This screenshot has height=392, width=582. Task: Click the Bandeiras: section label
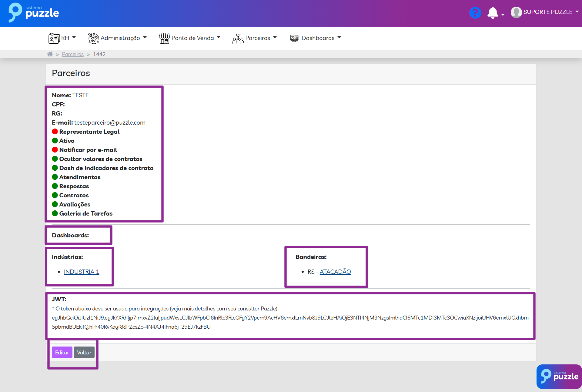click(311, 257)
